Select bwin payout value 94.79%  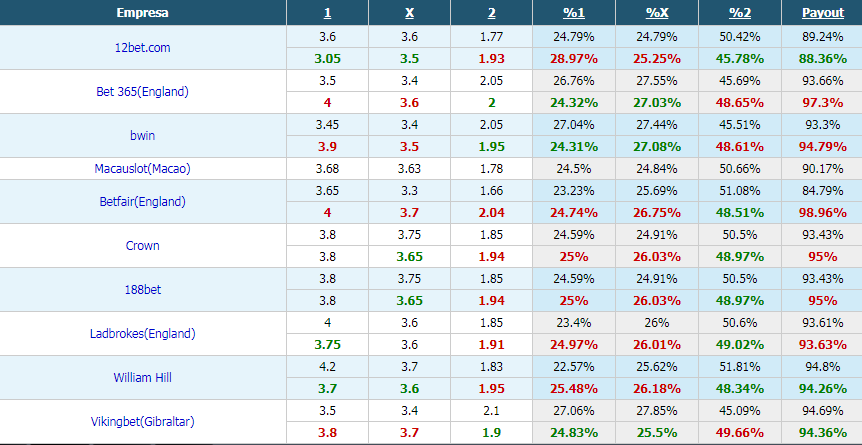[822, 147]
